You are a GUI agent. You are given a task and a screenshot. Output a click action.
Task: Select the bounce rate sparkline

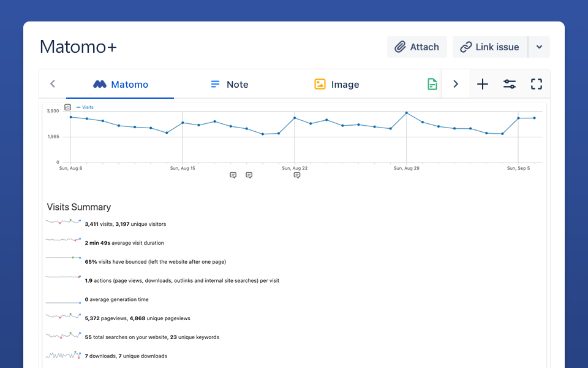coord(63,258)
